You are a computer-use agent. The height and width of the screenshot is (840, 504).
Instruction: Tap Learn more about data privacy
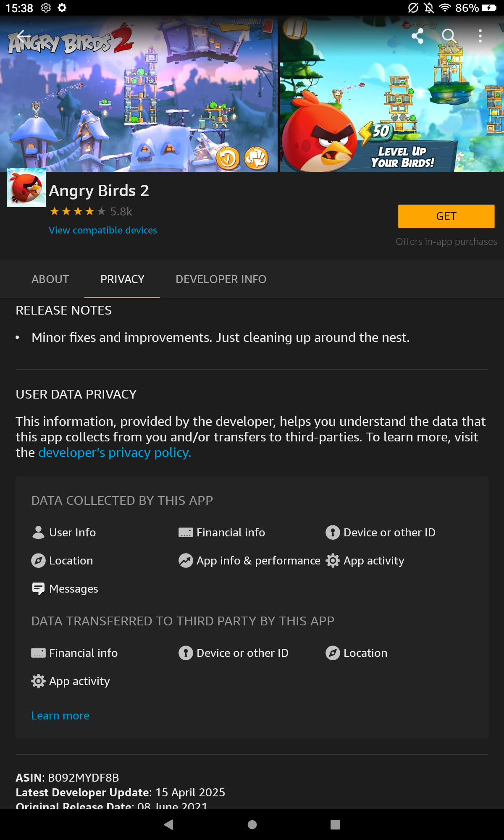click(x=60, y=715)
